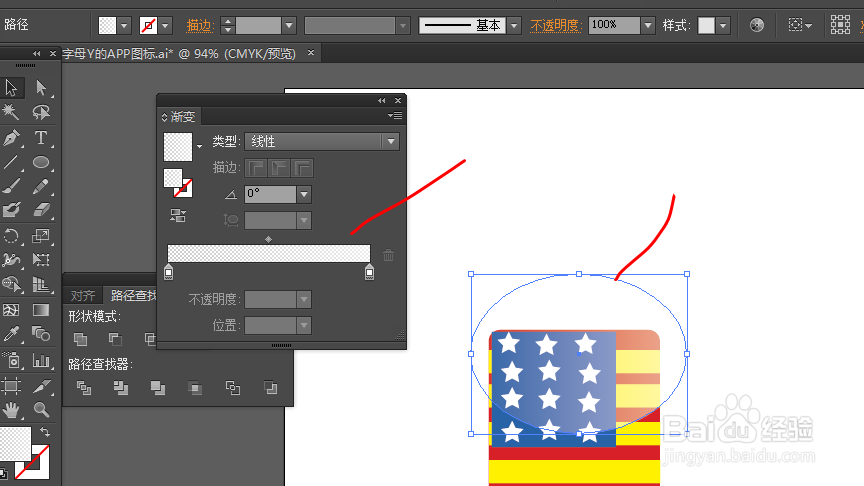Viewport: 864px width, 486px height.
Task: Open the stroke weight dropdown
Action: 289,25
